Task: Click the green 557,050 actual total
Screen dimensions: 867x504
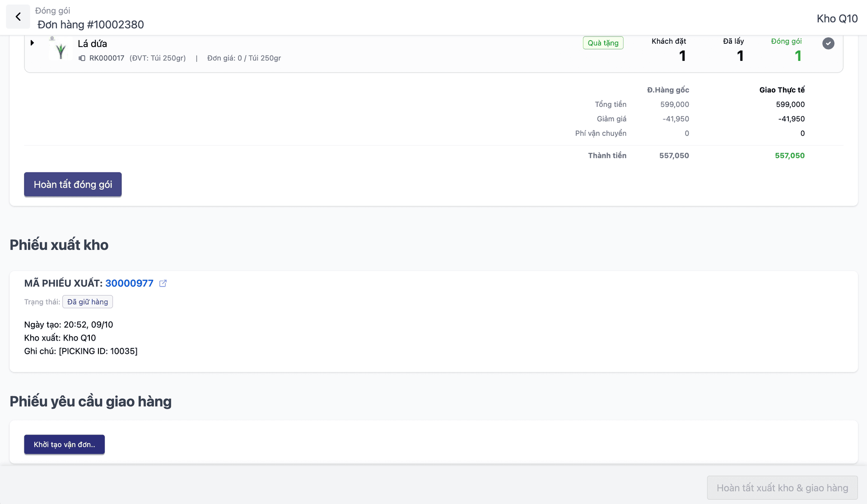Action: (789, 156)
